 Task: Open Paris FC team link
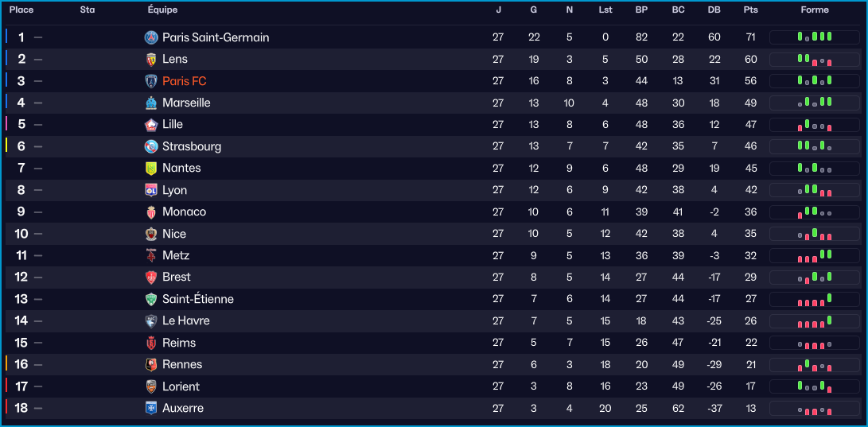point(184,81)
